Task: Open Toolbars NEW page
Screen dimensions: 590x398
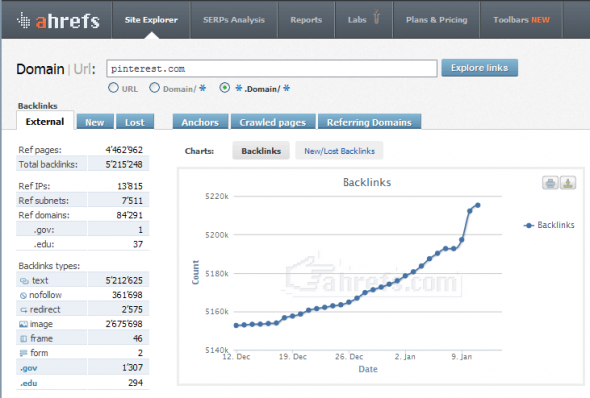Action: point(521,20)
